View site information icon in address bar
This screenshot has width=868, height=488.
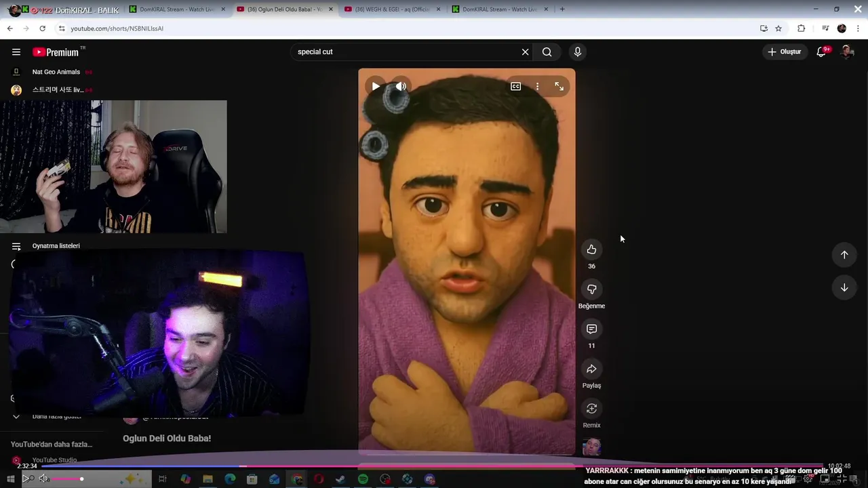pyautogui.click(x=62, y=28)
